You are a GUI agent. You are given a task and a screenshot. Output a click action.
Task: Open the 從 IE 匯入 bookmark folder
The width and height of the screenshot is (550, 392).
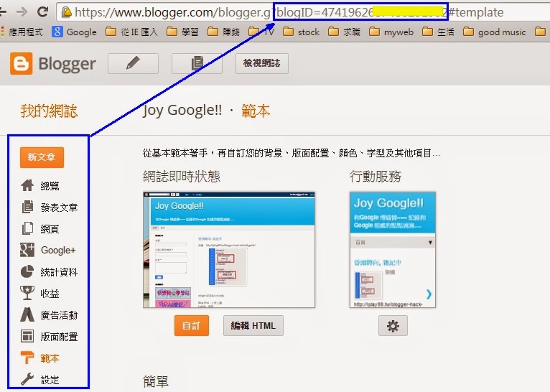click(131, 32)
